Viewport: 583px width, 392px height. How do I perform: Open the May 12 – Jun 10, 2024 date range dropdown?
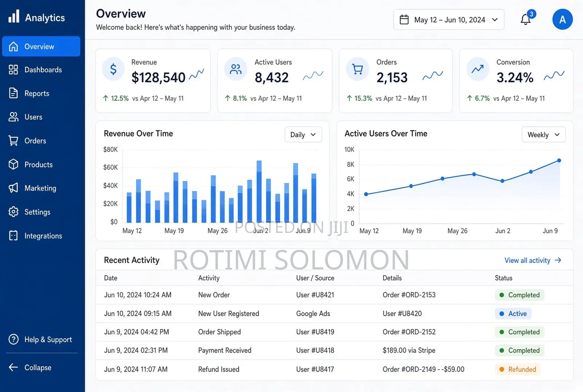tap(449, 20)
